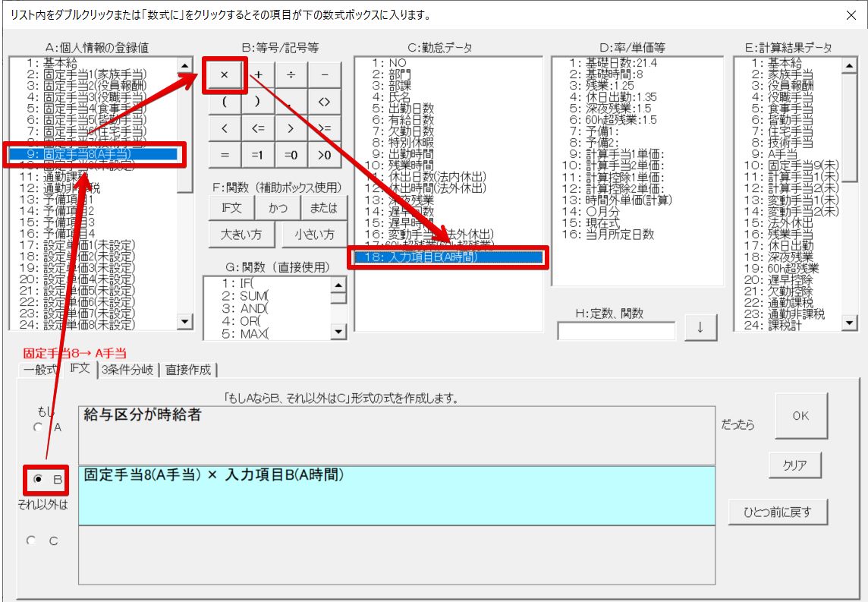Click the not-equal <> operator button
Image resolution: width=868 pixels, height=602 pixels.
point(324,101)
